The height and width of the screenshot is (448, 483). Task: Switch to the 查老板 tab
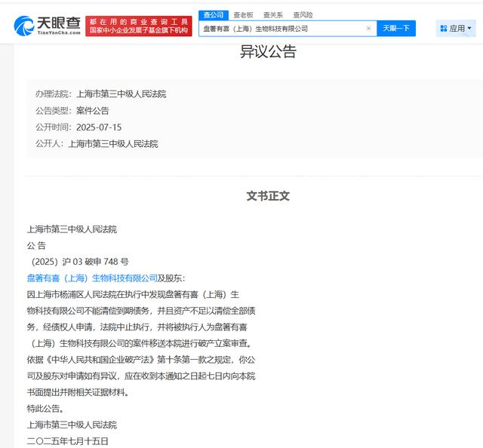tap(243, 15)
